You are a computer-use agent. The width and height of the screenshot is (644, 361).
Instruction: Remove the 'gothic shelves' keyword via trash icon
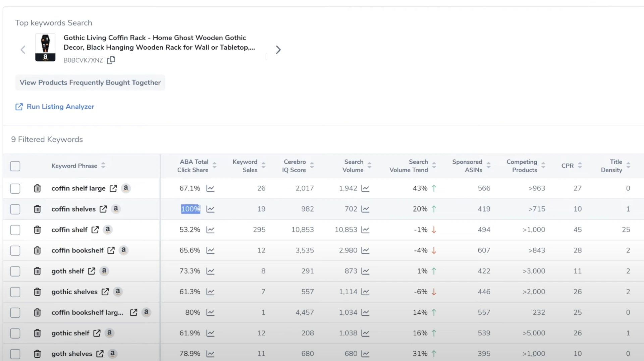pyautogui.click(x=37, y=292)
